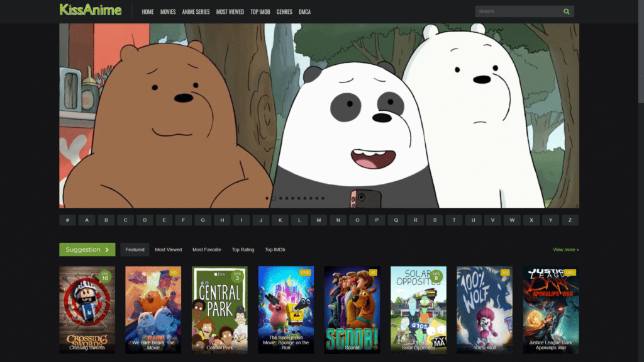The height and width of the screenshot is (362, 644).
Task: Filter titles by letter F
Action: tap(183, 220)
